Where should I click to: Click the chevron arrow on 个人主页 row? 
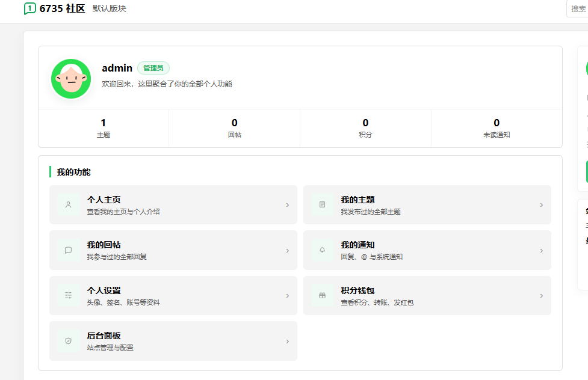tap(288, 205)
